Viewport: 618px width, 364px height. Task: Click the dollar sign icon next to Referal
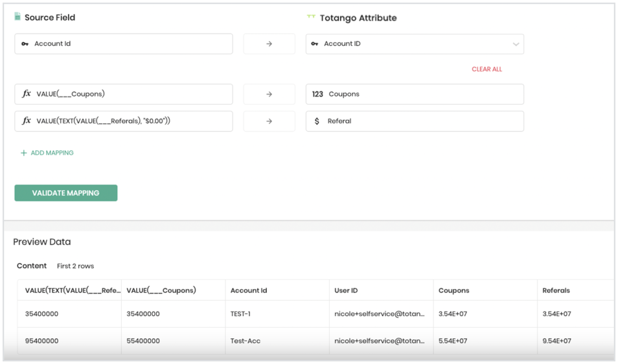point(317,121)
